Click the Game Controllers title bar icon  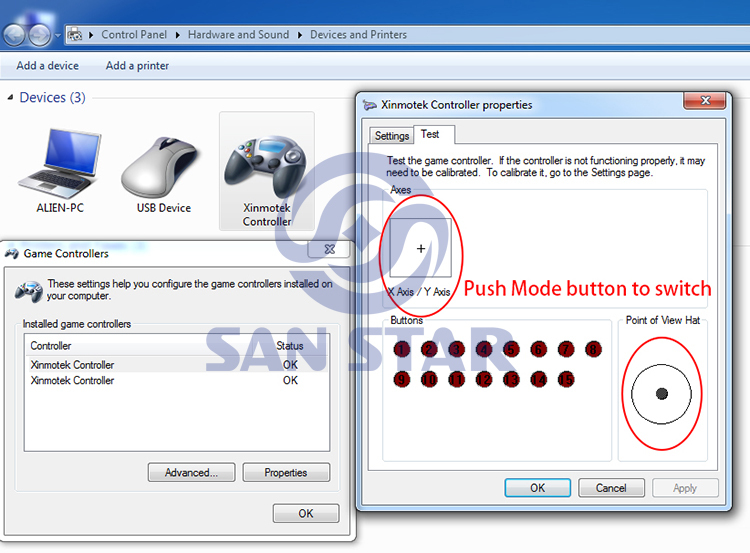[x=11, y=254]
